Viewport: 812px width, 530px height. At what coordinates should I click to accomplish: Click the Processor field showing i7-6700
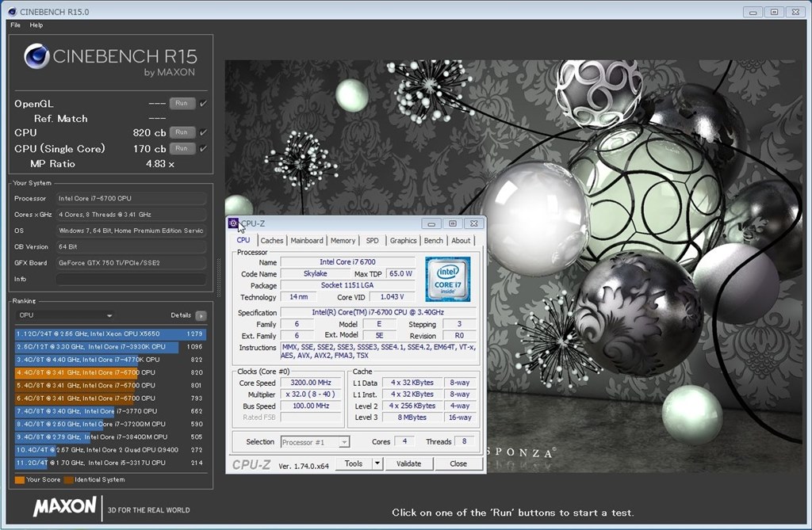131,199
